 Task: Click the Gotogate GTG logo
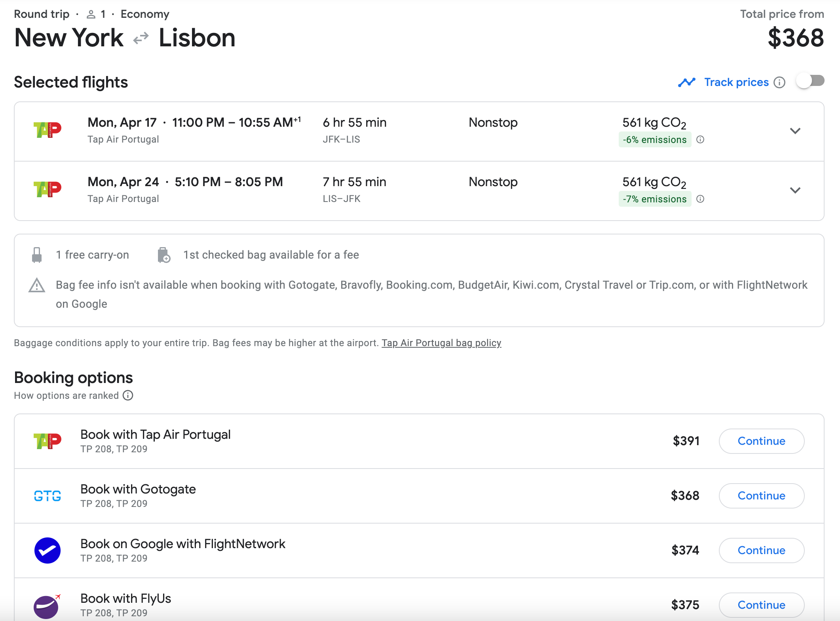pos(48,496)
